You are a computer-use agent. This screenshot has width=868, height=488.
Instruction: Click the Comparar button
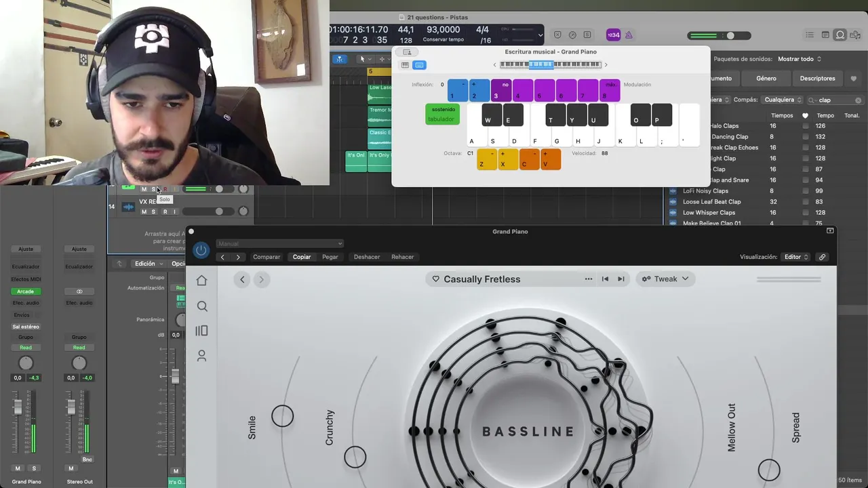[267, 257]
